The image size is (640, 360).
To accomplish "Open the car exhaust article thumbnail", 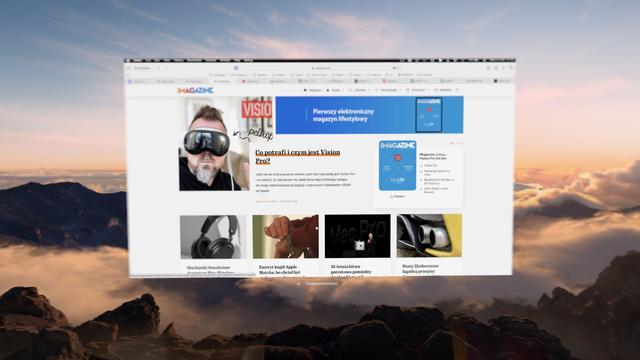I will click(x=429, y=236).
